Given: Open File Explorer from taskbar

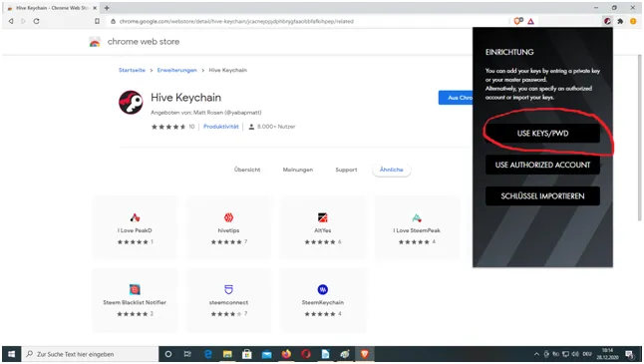Looking at the screenshot, I should [227, 354].
